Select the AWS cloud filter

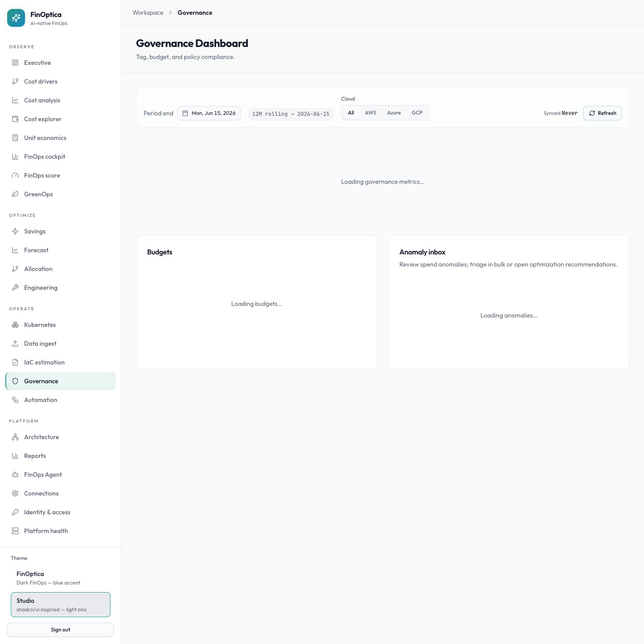(370, 113)
